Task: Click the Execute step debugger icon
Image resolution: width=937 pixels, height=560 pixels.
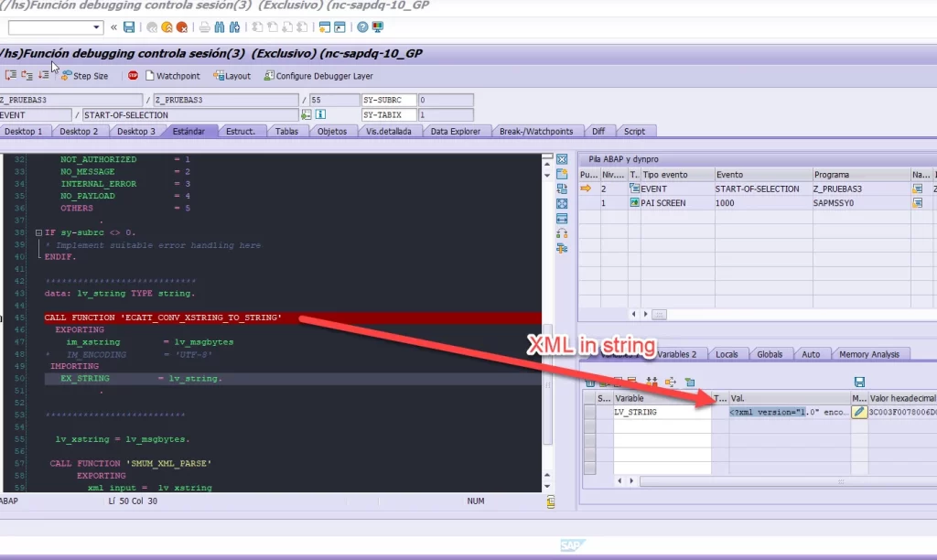Action: pos(27,75)
